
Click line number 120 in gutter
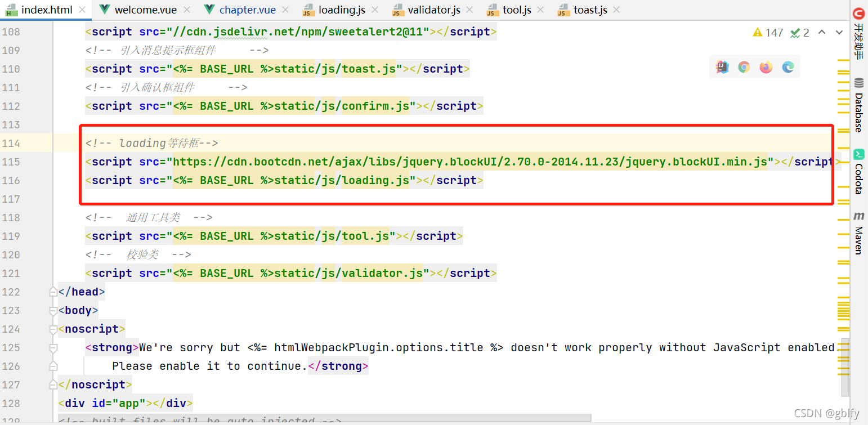click(x=11, y=254)
